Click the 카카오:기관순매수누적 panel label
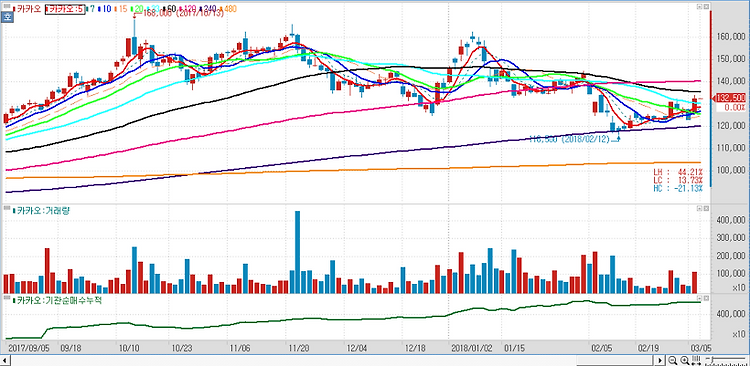Screen dimensions: 750x366 pyautogui.click(x=57, y=300)
